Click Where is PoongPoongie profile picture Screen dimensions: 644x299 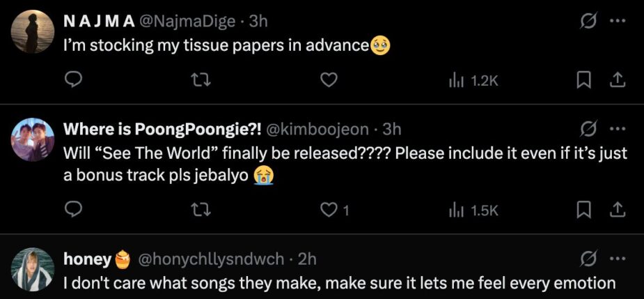[x=33, y=140]
